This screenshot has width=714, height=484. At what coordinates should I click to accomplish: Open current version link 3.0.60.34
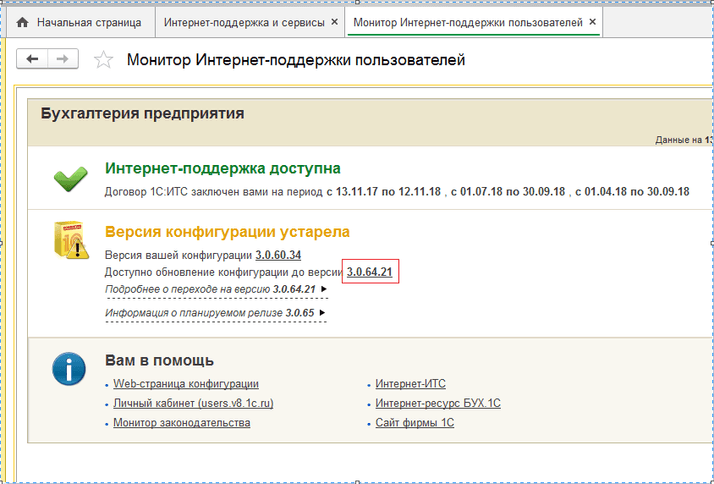pos(278,255)
